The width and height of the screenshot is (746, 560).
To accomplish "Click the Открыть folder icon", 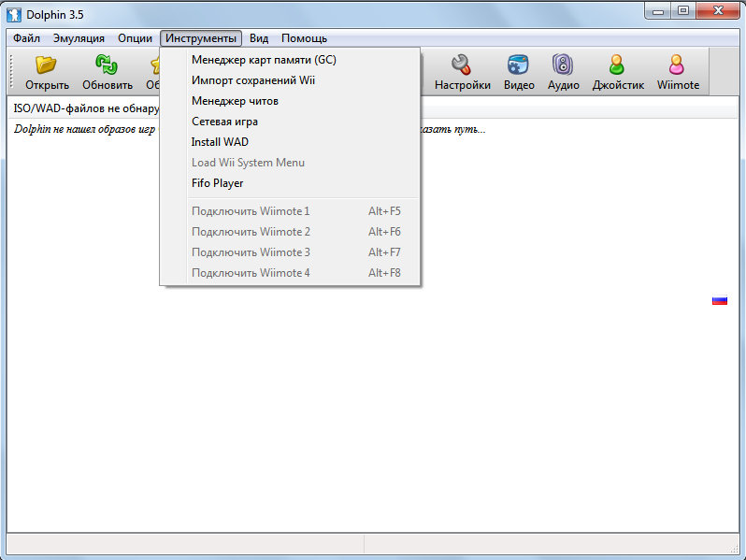I will tap(46, 65).
